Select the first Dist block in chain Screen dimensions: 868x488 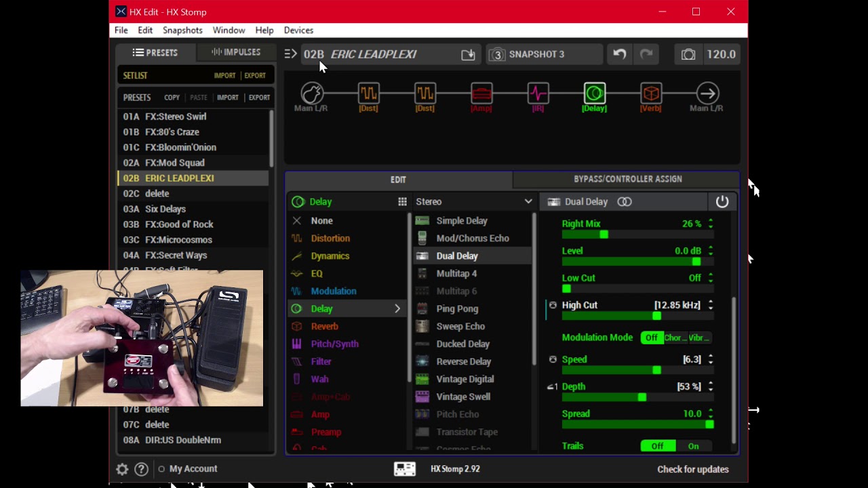[369, 93]
